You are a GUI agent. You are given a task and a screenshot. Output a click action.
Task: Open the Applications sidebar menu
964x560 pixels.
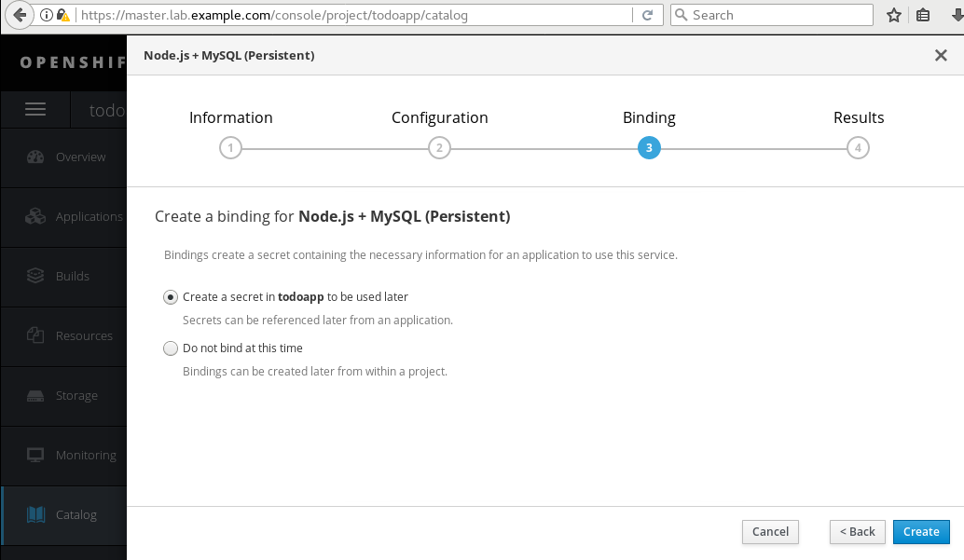(64, 216)
